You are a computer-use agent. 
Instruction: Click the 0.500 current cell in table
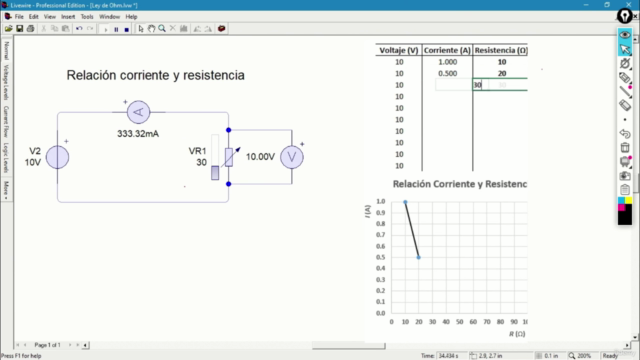coord(447,73)
